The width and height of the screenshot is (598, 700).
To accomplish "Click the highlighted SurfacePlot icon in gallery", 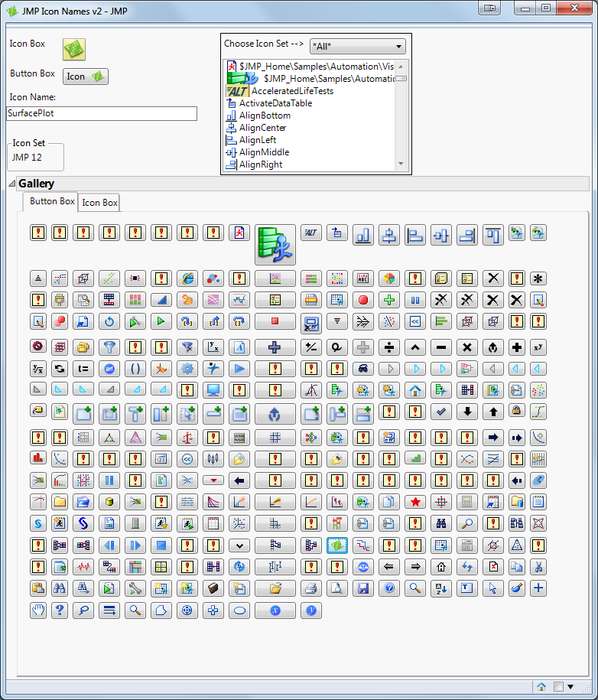I will [337, 545].
